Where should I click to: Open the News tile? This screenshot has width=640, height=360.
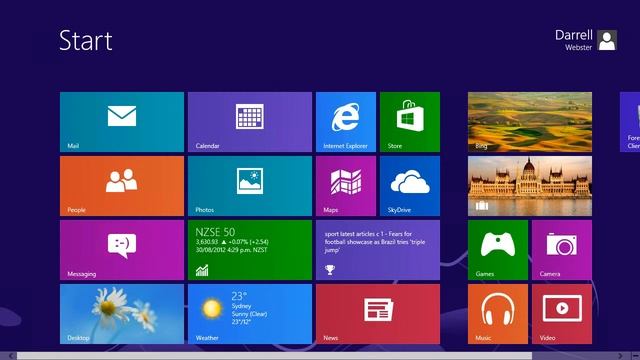[x=378, y=314]
